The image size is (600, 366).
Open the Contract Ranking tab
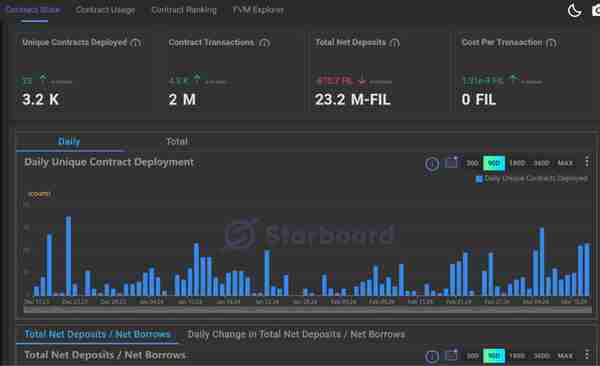(184, 10)
